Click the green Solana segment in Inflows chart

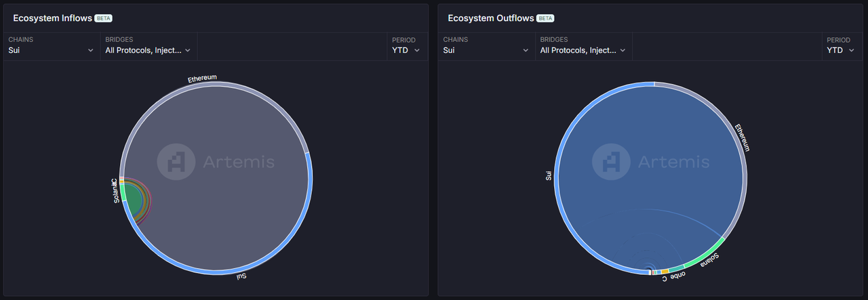click(123, 194)
